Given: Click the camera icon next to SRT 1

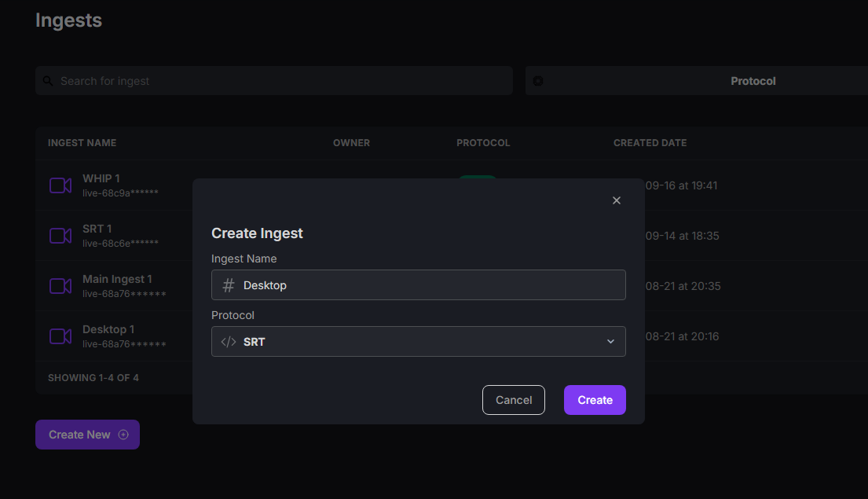Looking at the screenshot, I should point(60,236).
